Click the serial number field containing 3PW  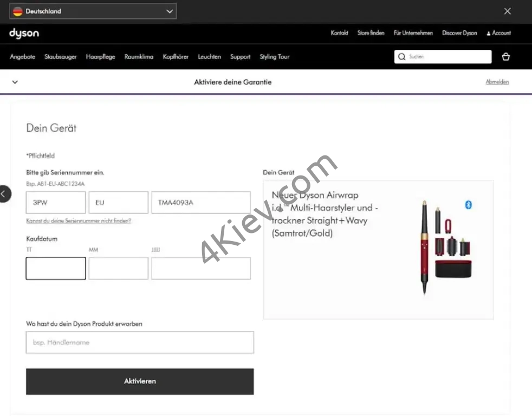[x=56, y=203]
